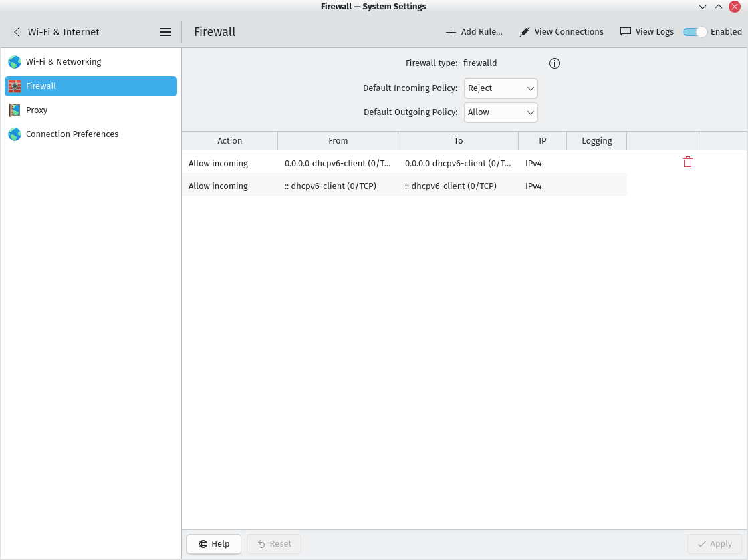Click the Add Rule... button text
Viewport: 748px width, 560px height.
[x=481, y=32]
